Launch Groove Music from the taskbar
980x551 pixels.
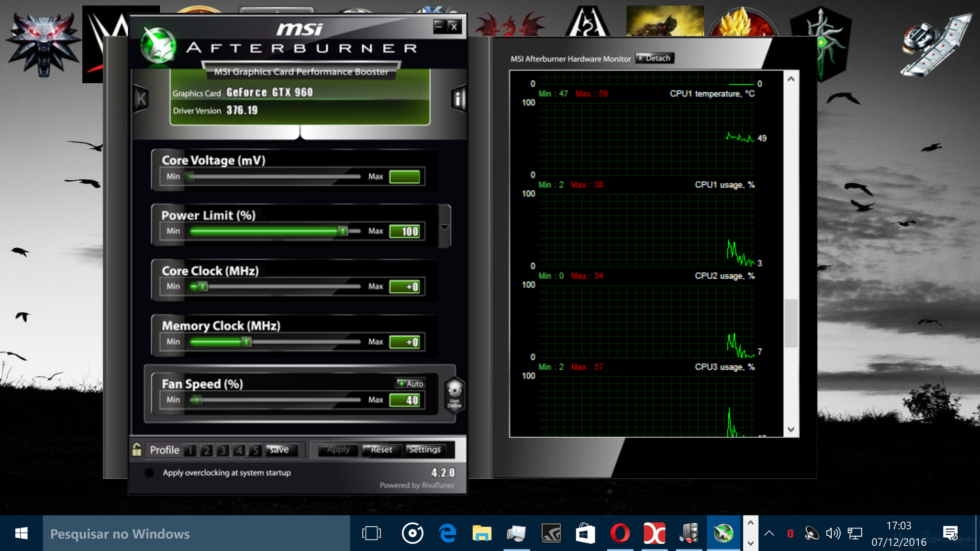coord(412,533)
